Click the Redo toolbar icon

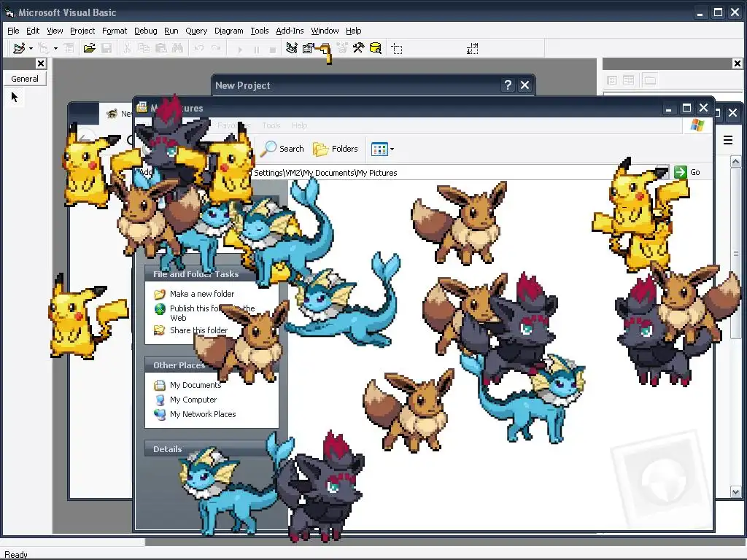216,48
